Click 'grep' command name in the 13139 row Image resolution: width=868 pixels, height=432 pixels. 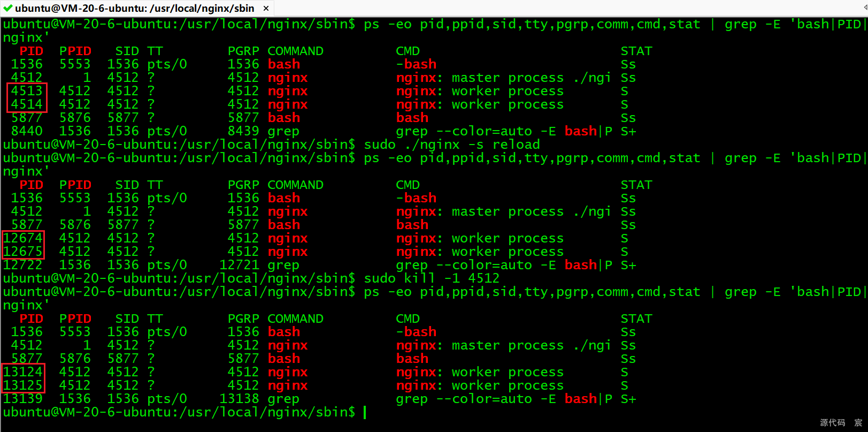click(x=283, y=399)
